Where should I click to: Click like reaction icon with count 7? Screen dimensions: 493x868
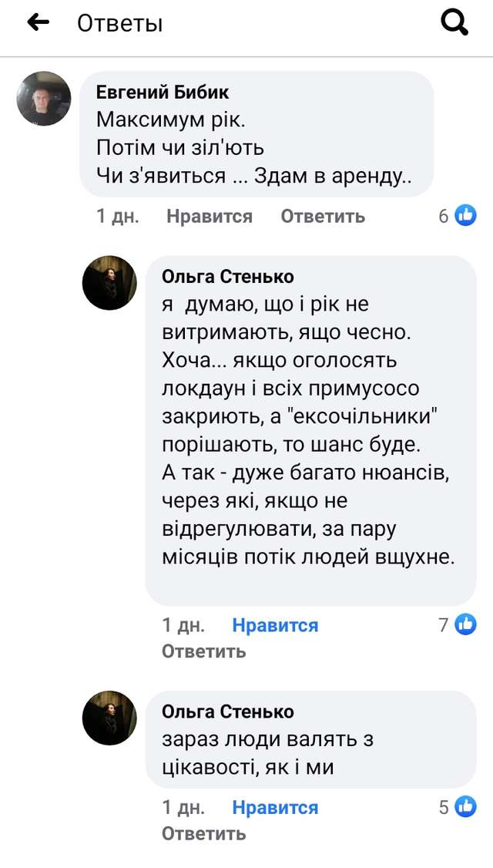(x=465, y=624)
